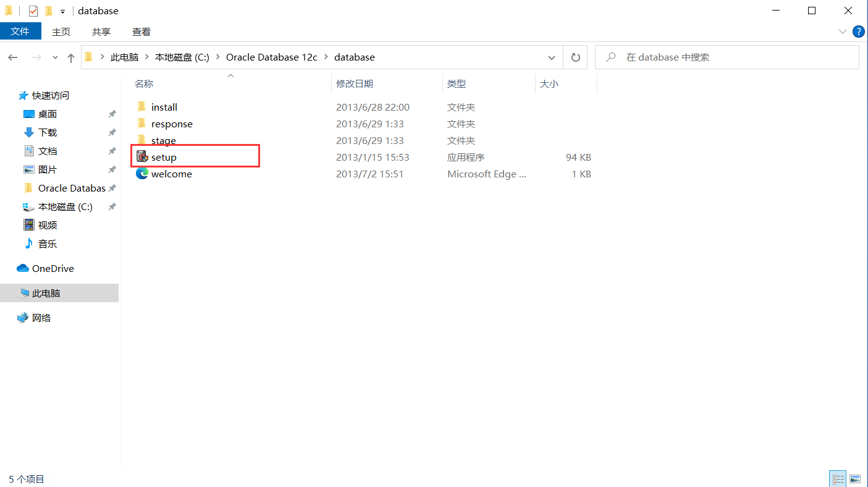Click the Quick access (快速访问) star icon
Screen dimensions: 868x487
[23, 95]
